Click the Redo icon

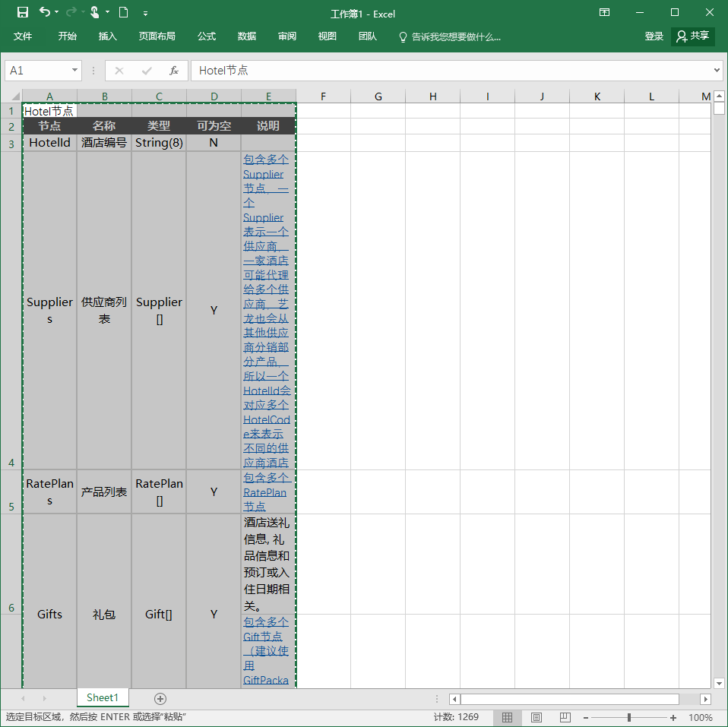(71, 12)
